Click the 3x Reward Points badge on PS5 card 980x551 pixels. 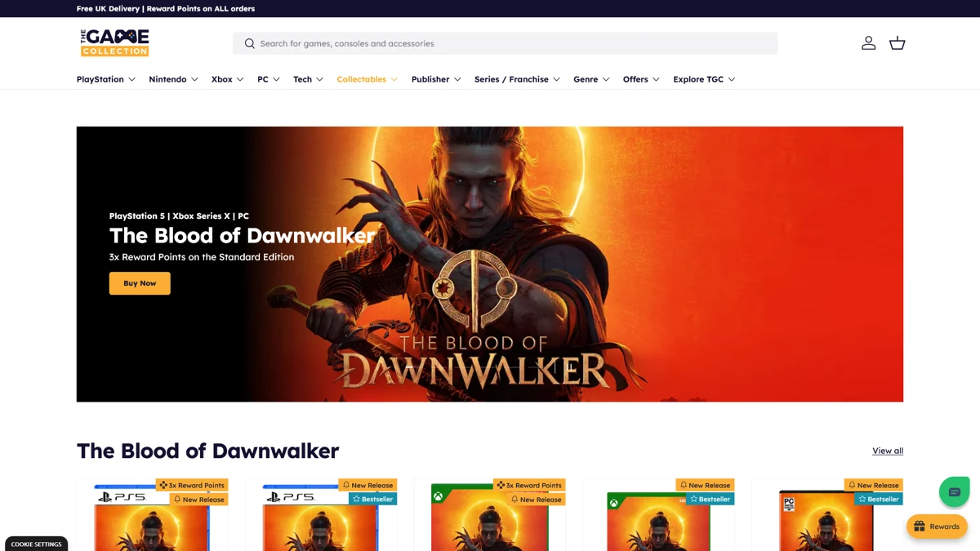(x=192, y=485)
